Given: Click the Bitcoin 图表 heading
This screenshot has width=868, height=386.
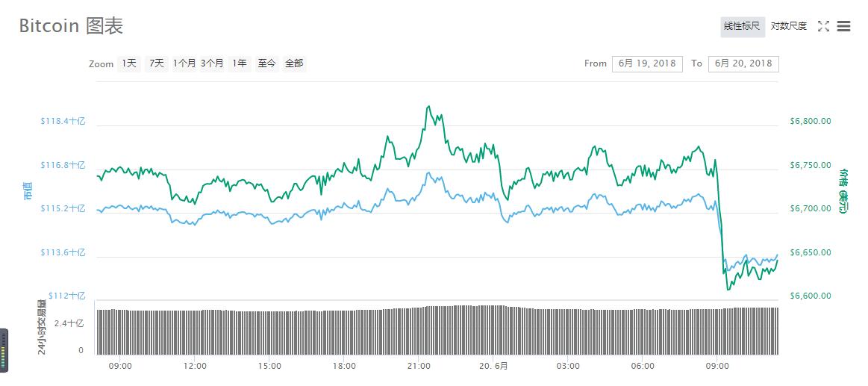Looking at the screenshot, I should point(71,26).
